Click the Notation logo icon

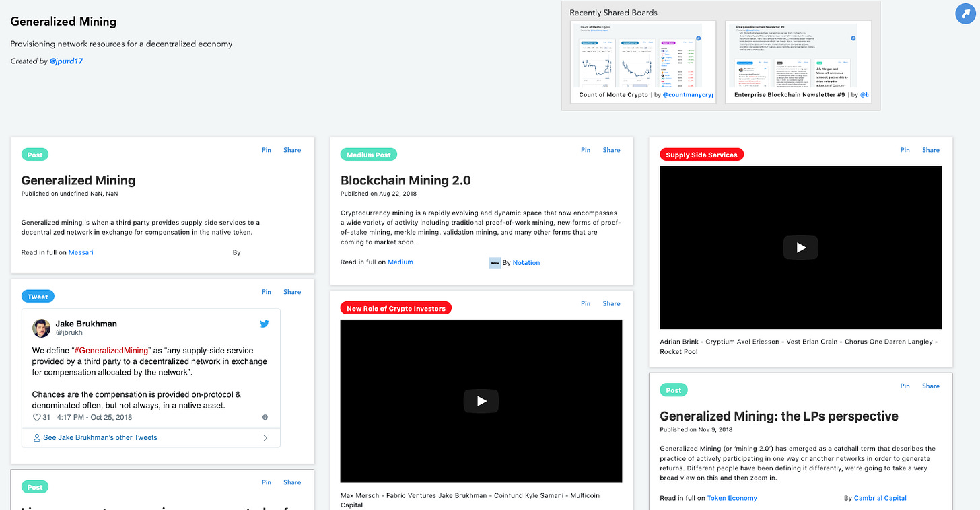tap(495, 263)
